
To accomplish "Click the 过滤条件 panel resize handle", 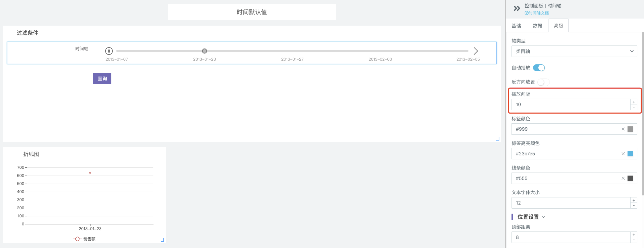I will [x=498, y=139].
